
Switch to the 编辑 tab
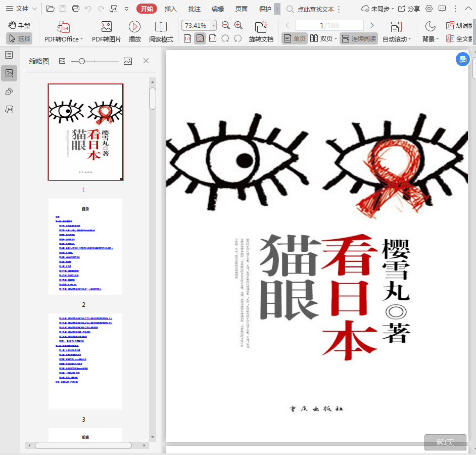point(218,9)
